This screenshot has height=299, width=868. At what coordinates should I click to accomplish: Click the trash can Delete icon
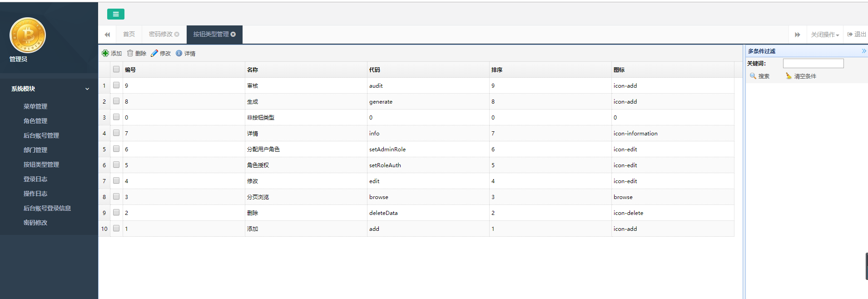click(130, 53)
